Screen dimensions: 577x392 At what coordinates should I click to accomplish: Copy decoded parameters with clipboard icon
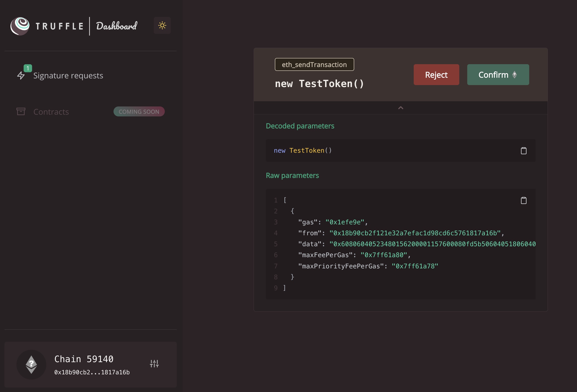(x=523, y=151)
